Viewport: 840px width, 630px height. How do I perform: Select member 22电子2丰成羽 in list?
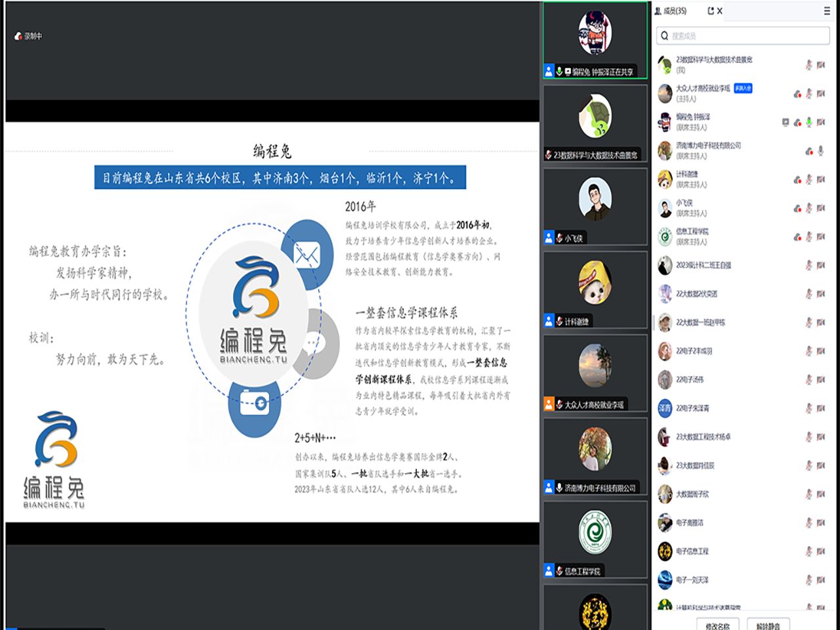pyautogui.click(x=744, y=351)
